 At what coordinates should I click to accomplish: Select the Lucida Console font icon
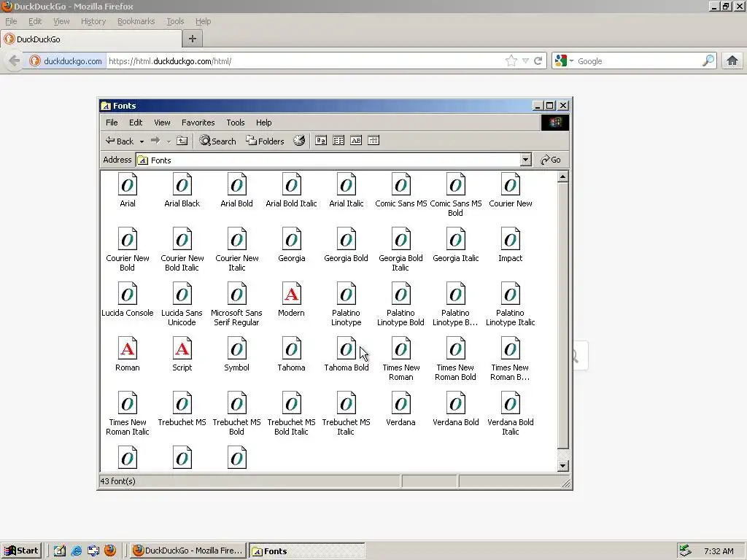coord(128,295)
